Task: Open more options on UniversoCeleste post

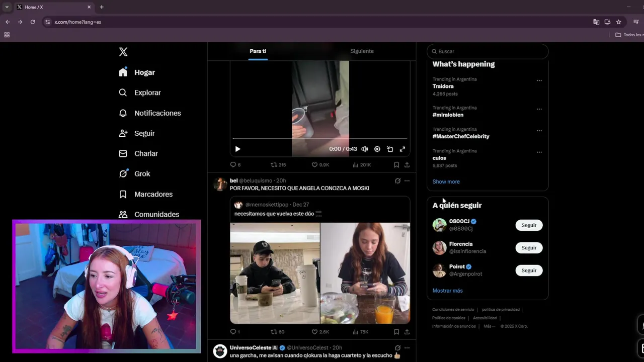Action: coord(407,347)
